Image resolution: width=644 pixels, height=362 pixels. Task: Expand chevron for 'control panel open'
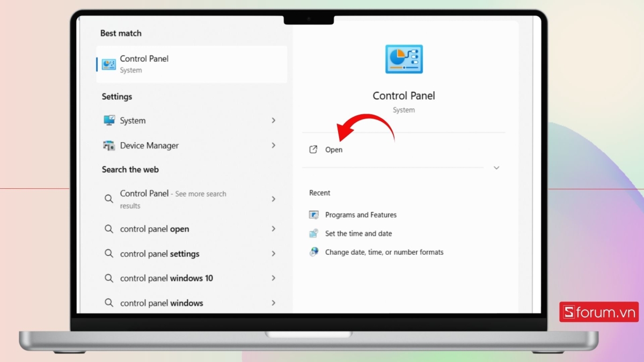click(x=273, y=229)
